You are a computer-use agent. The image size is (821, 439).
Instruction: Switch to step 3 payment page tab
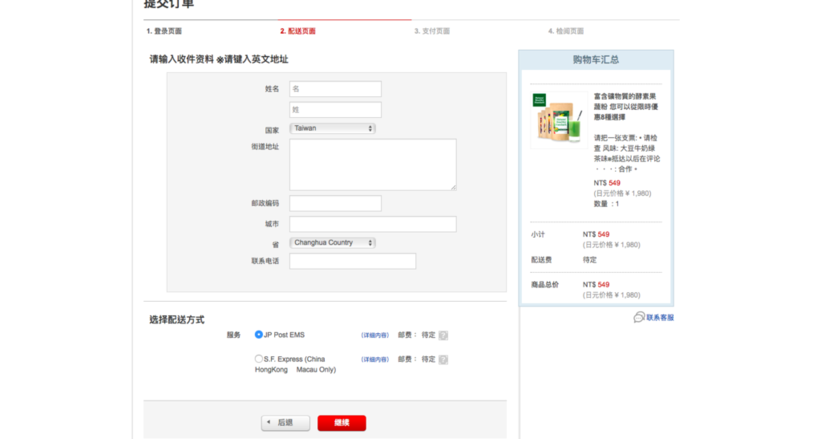(x=432, y=31)
